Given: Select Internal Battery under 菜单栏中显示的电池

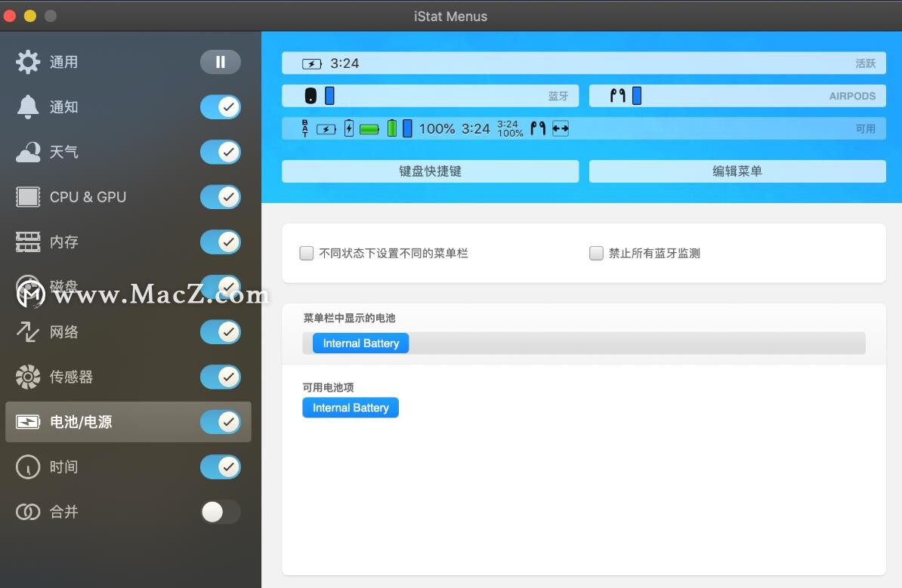Looking at the screenshot, I should [x=360, y=343].
